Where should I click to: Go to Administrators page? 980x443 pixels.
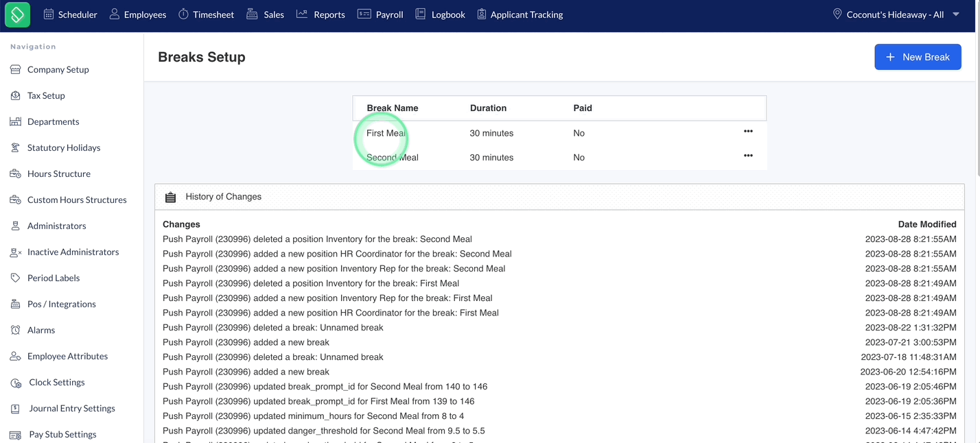57,226
